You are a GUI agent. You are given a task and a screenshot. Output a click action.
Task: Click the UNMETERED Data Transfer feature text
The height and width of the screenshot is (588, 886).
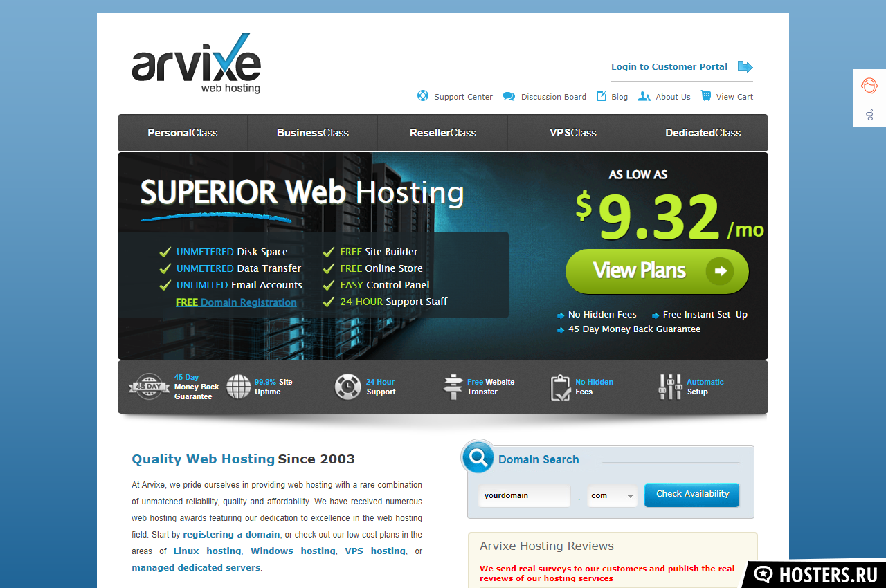click(239, 268)
